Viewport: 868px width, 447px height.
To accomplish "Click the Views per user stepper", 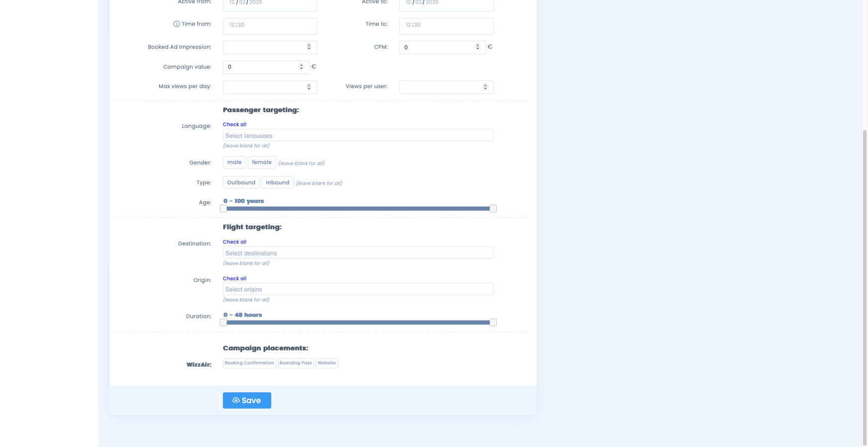I will (485, 87).
